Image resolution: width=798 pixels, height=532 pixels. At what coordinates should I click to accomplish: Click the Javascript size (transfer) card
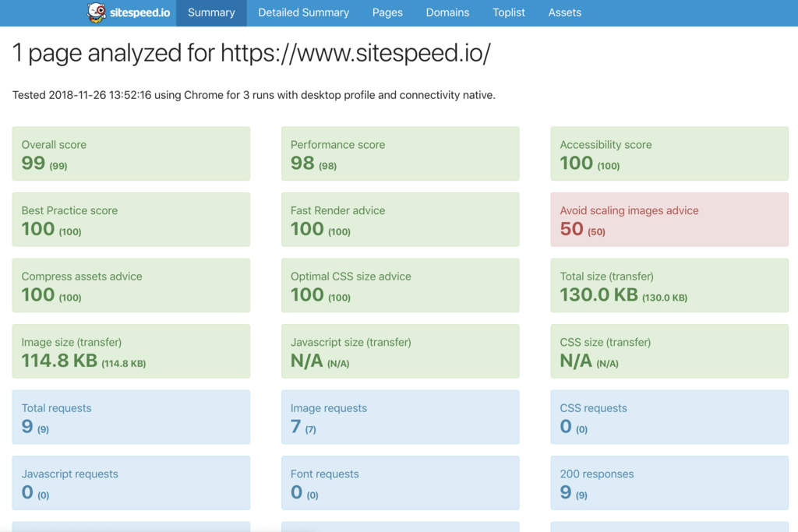(400, 351)
